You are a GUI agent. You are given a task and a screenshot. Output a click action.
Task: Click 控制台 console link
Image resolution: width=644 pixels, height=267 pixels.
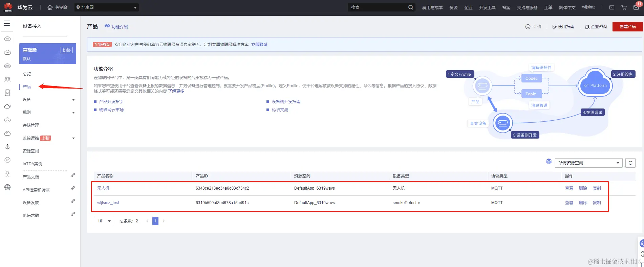click(61, 7)
